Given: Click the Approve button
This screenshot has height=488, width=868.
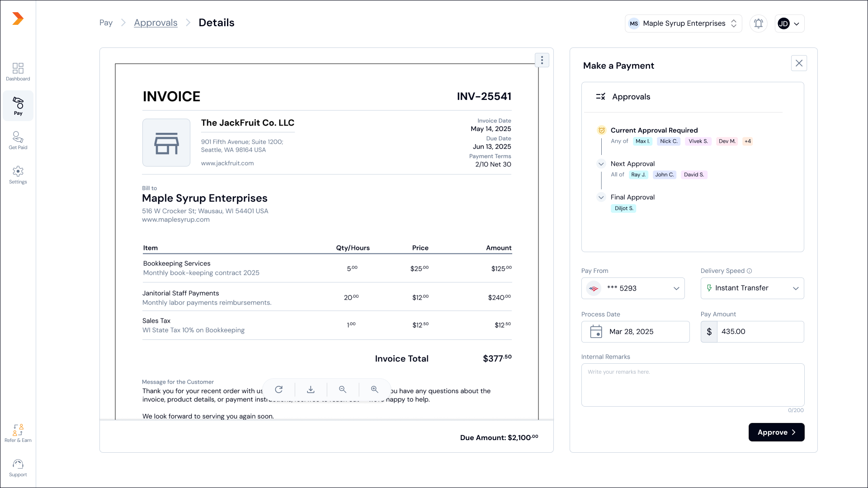Looking at the screenshot, I should pos(776,432).
